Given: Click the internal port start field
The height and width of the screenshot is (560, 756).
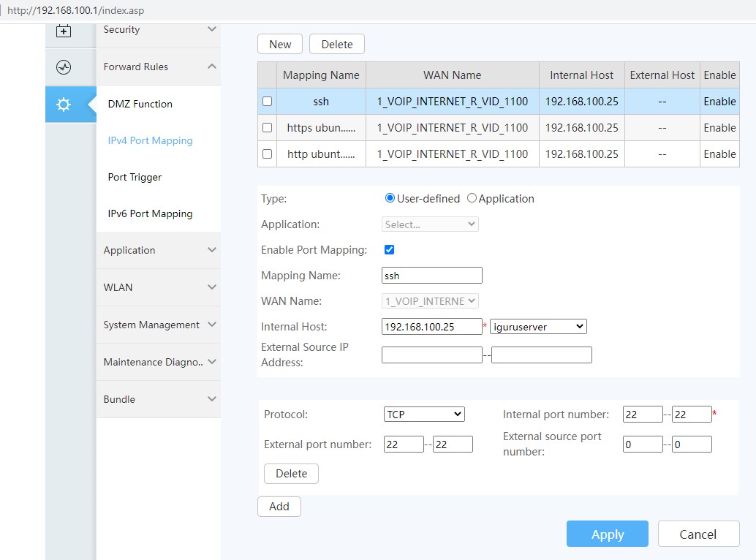Looking at the screenshot, I should [643, 415].
